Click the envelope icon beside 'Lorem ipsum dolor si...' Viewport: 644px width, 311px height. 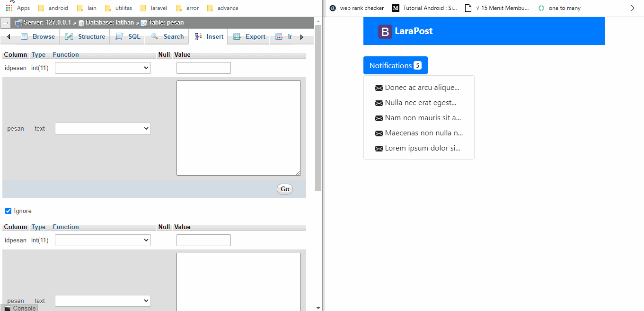[379, 148]
